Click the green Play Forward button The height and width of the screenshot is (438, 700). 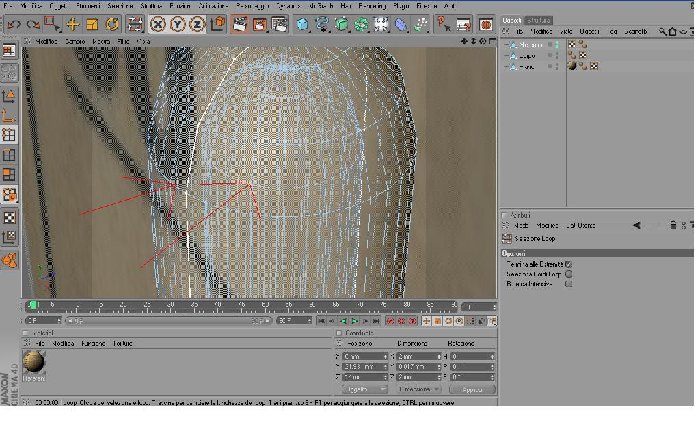point(354,321)
